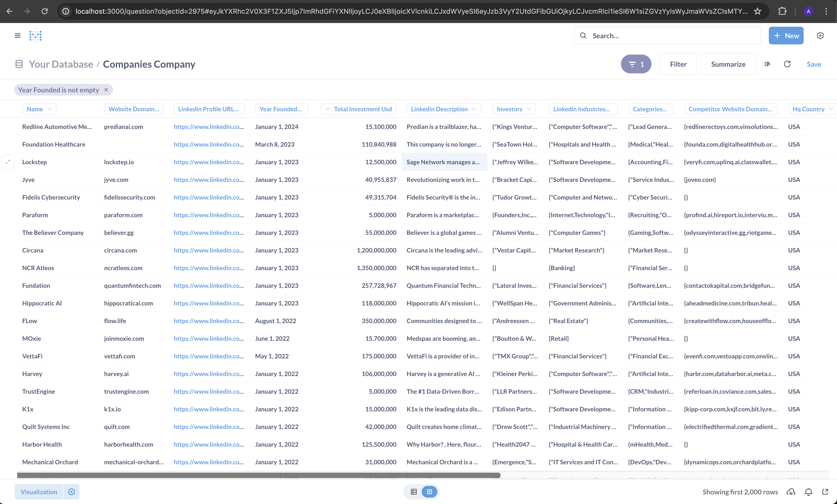The width and height of the screenshot is (837, 504).
Task: Click the Metabase logo home icon
Action: pyautogui.click(x=35, y=36)
